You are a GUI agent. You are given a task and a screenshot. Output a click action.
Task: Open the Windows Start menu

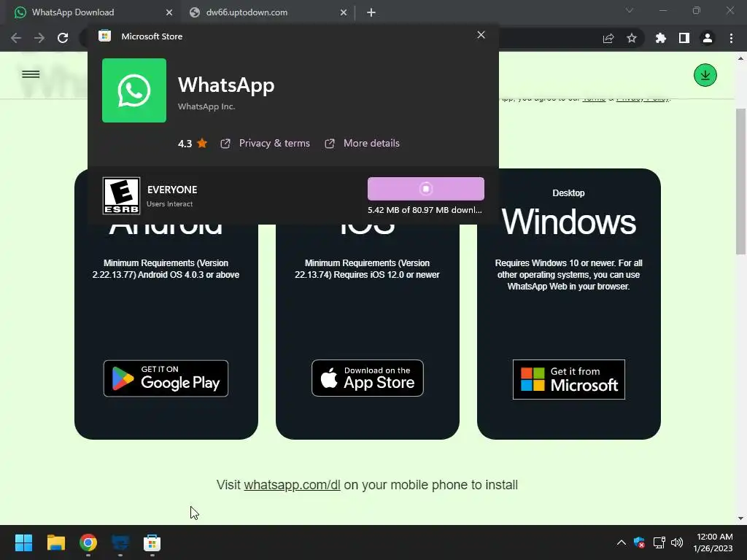click(23, 542)
